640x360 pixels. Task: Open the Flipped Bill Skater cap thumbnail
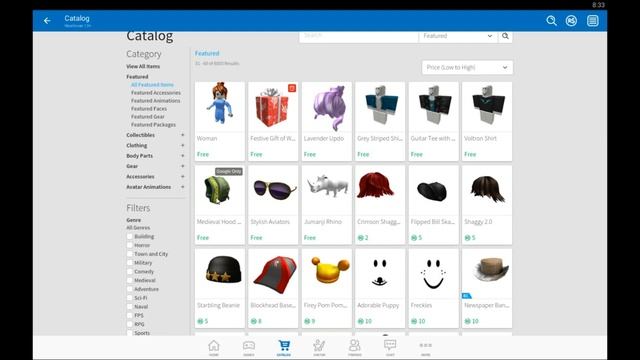point(433,190)
